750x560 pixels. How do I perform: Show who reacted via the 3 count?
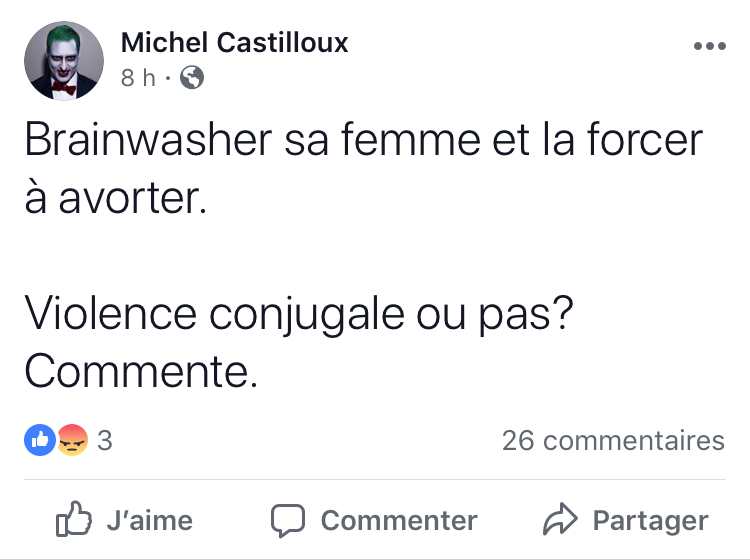tap(105, 440)
